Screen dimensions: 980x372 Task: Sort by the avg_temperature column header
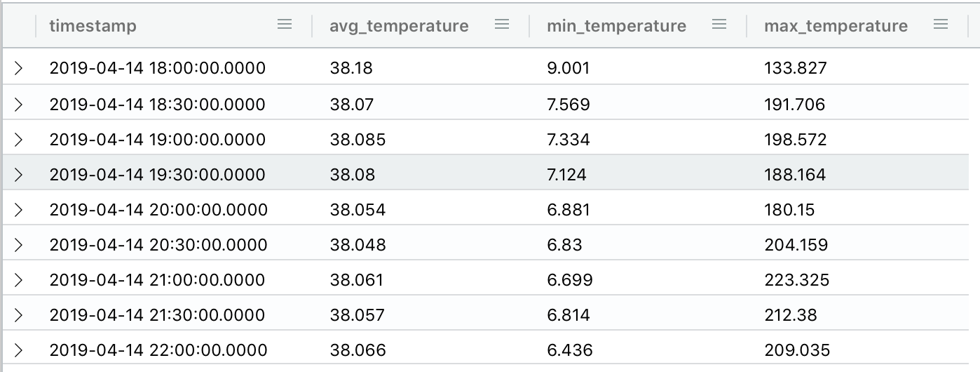tap(399, 26)
